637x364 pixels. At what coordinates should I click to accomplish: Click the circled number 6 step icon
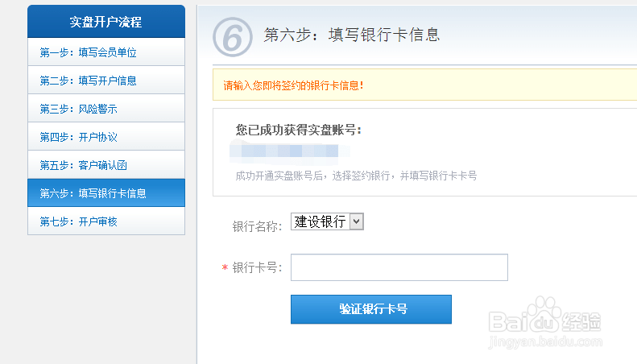[x=232, y=36]
